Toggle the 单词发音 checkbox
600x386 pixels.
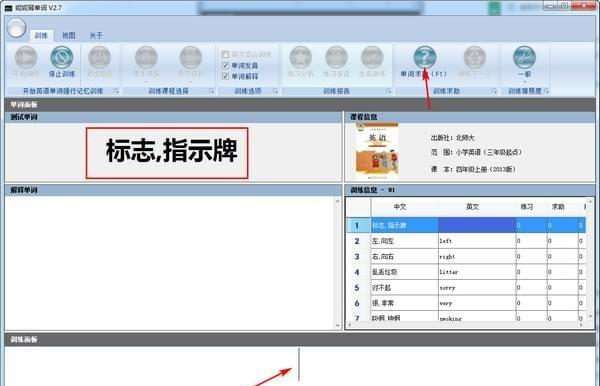(x=225, y=65)
